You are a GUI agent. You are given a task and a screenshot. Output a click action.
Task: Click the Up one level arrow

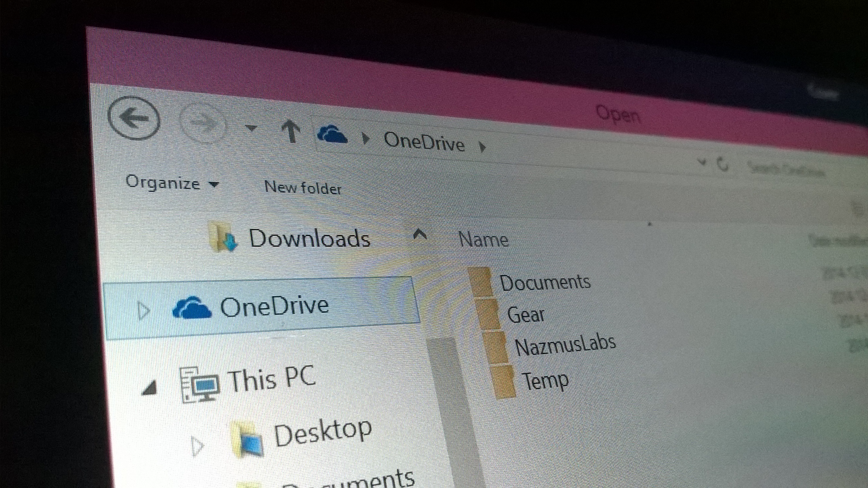[x=291, y=131]
